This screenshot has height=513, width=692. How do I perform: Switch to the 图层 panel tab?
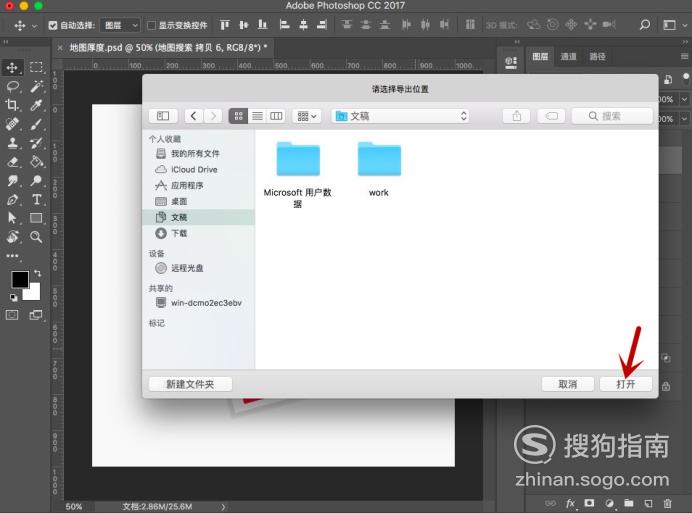coord(540,57)
